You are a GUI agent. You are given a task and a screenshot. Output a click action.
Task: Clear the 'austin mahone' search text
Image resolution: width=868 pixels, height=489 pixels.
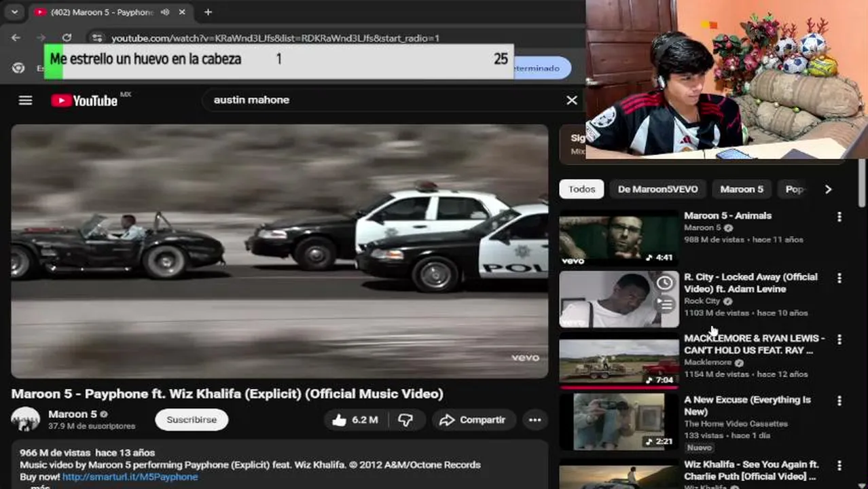[572, 100]
